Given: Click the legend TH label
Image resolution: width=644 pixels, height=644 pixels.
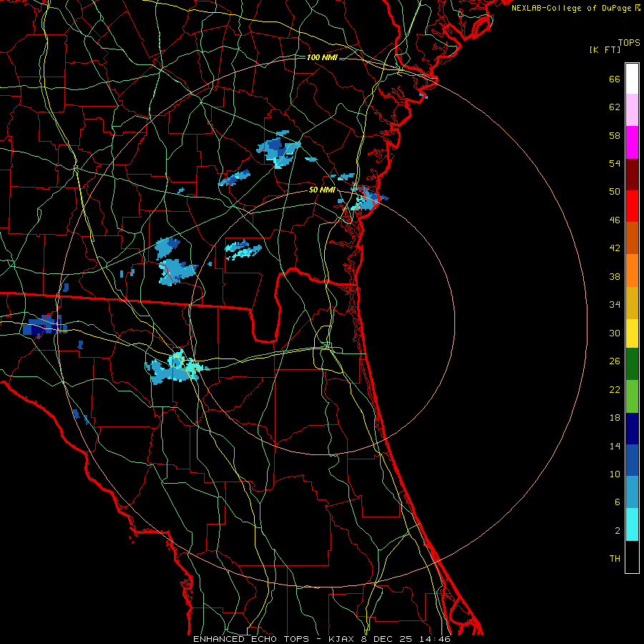Looking at the screenshot, I should point(615,559).
